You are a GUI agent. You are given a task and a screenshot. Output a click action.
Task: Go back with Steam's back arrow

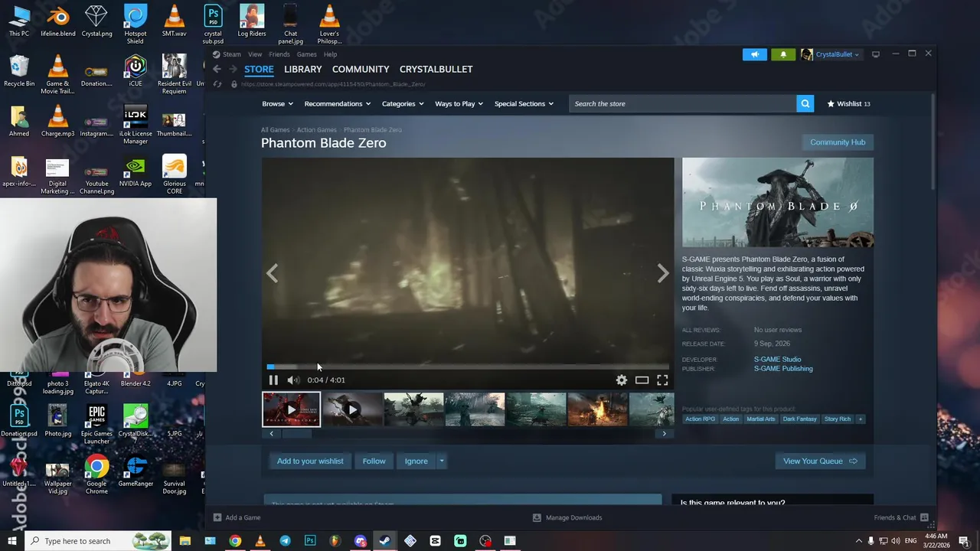(x=217, y=69)
